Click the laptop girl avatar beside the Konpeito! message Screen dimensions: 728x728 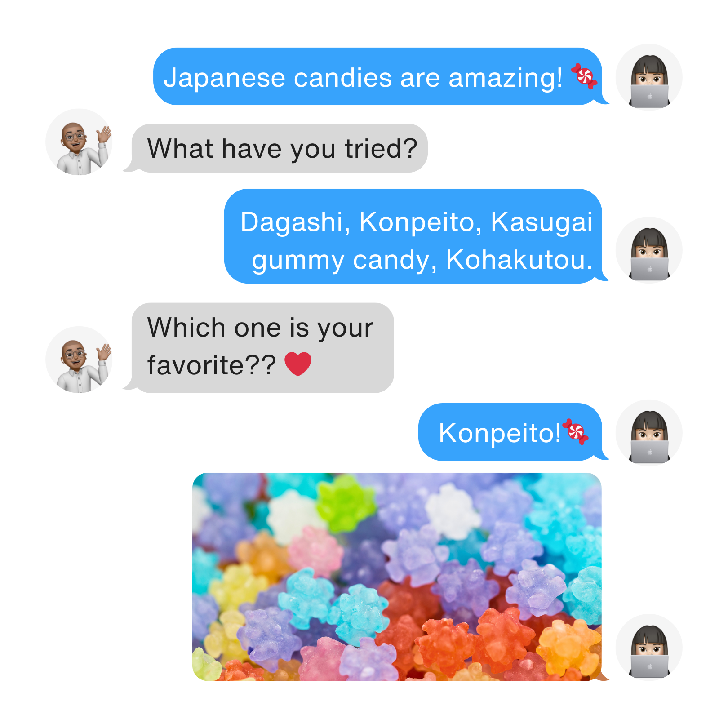649,433
